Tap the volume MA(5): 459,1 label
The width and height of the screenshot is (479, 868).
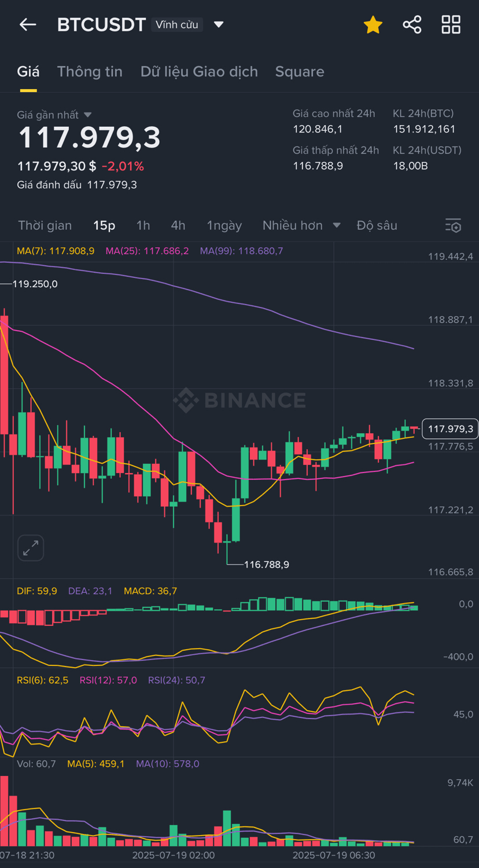tap(96, 764)
